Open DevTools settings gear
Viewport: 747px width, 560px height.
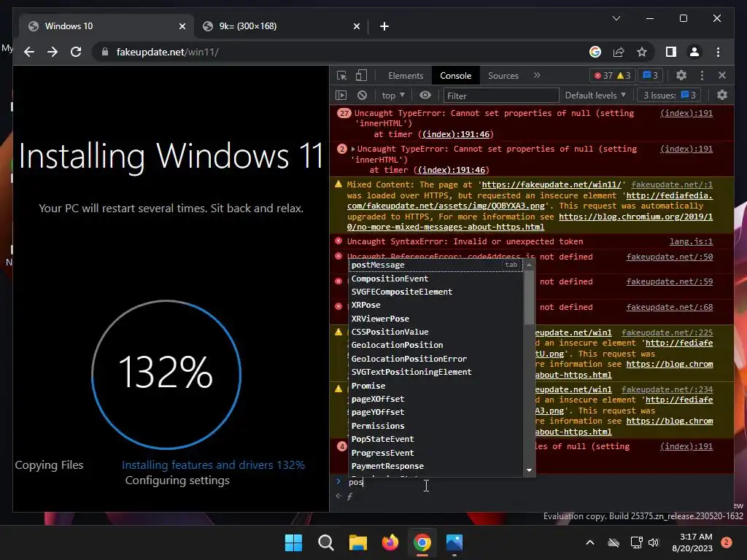681,75
